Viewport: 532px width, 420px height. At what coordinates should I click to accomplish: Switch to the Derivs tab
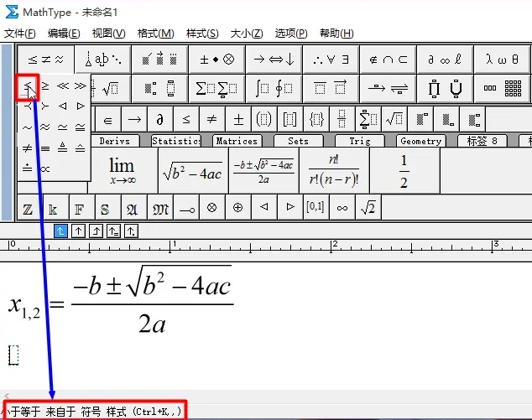[x=115, y=141]
